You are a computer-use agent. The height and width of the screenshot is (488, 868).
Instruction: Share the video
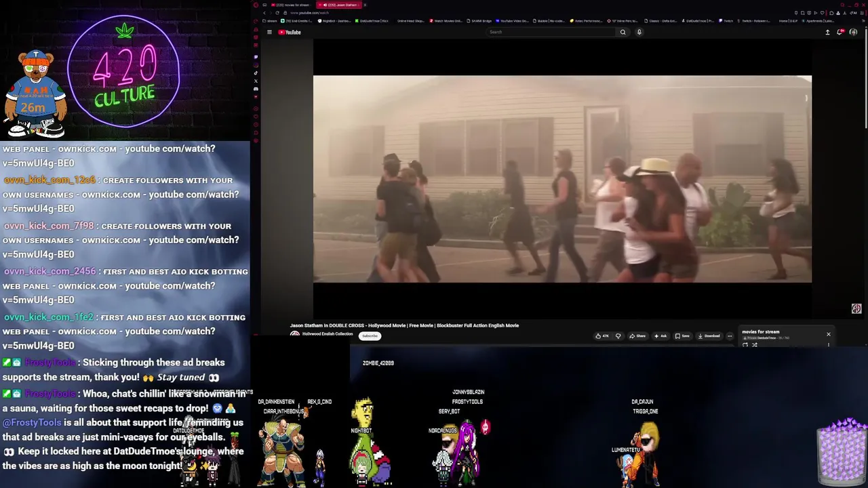tap(637, 336)
